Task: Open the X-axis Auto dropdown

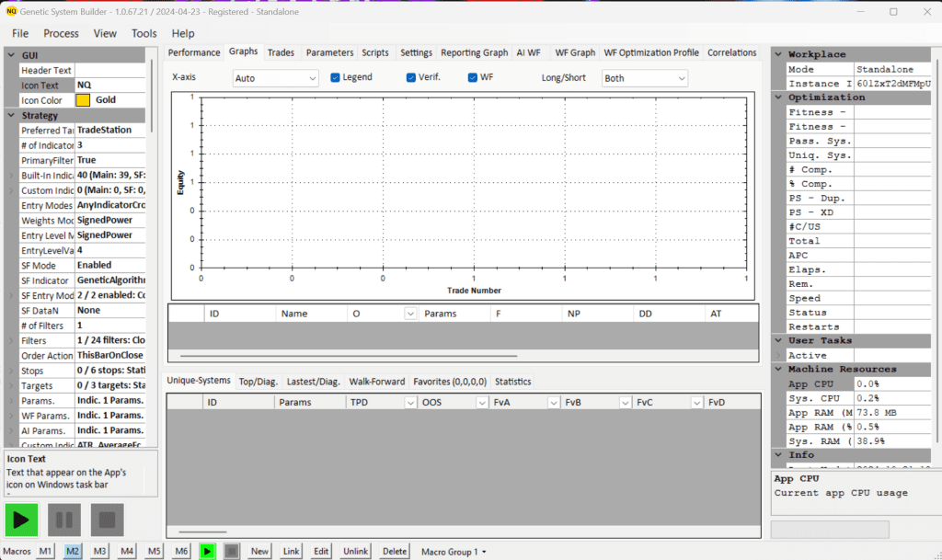Action: click(275, 78)
